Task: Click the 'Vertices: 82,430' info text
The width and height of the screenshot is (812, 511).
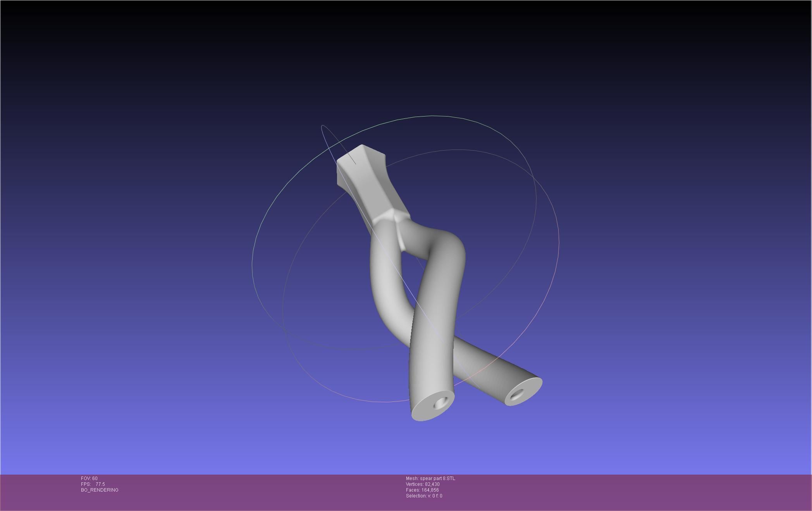Action: click(x=423, y=484)
